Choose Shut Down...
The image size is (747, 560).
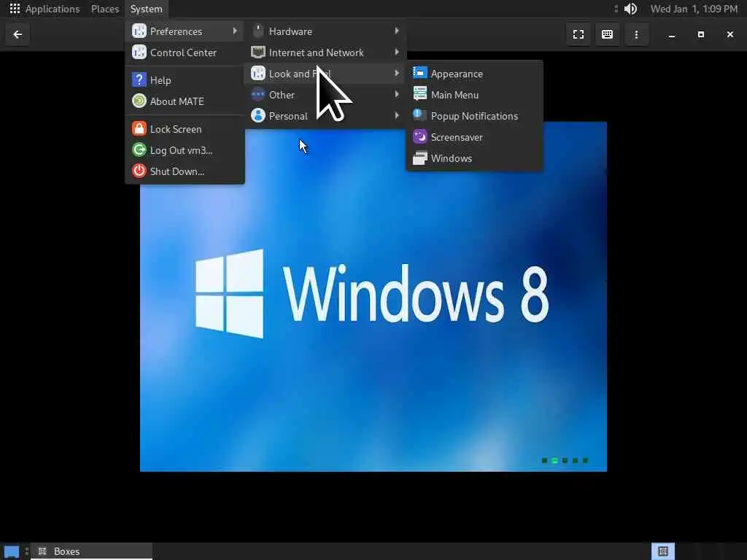185,171
